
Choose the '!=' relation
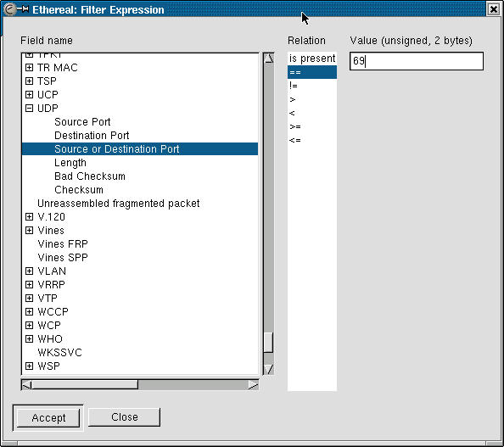click(312, 86)
